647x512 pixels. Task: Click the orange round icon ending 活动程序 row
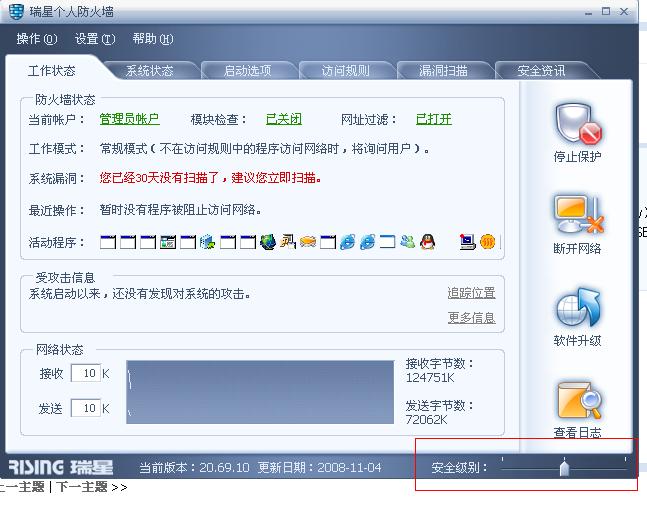pos(487,242)
